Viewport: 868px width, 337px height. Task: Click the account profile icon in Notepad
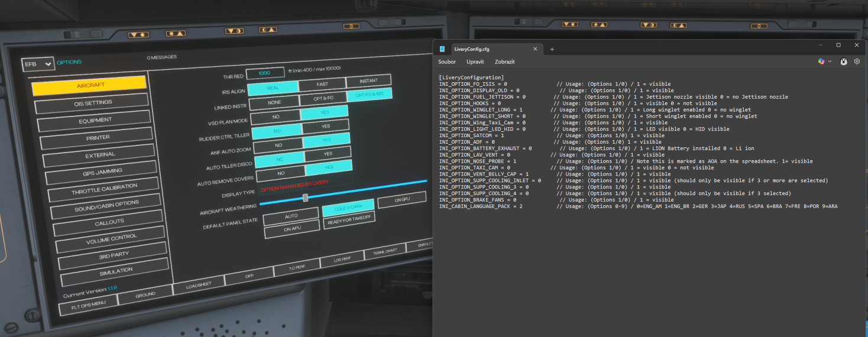point(843,61)
